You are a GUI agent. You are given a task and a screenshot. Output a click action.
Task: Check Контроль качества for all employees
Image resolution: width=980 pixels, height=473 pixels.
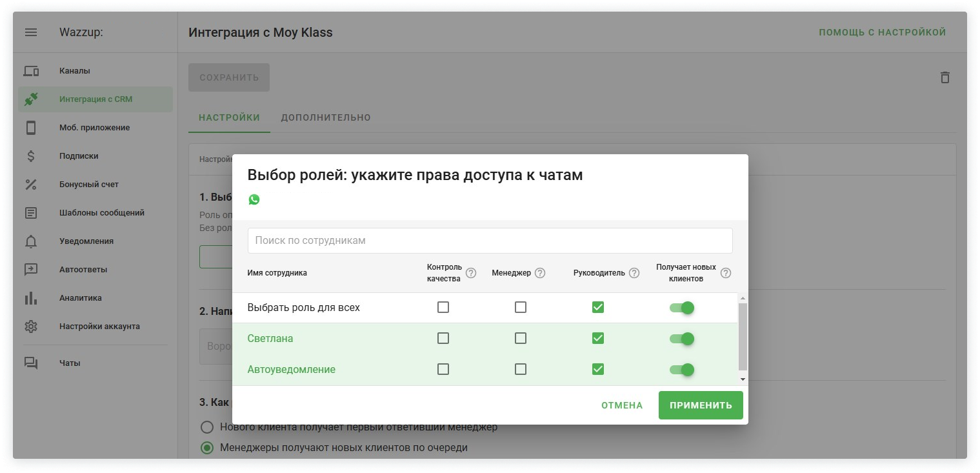pos(443,307)
